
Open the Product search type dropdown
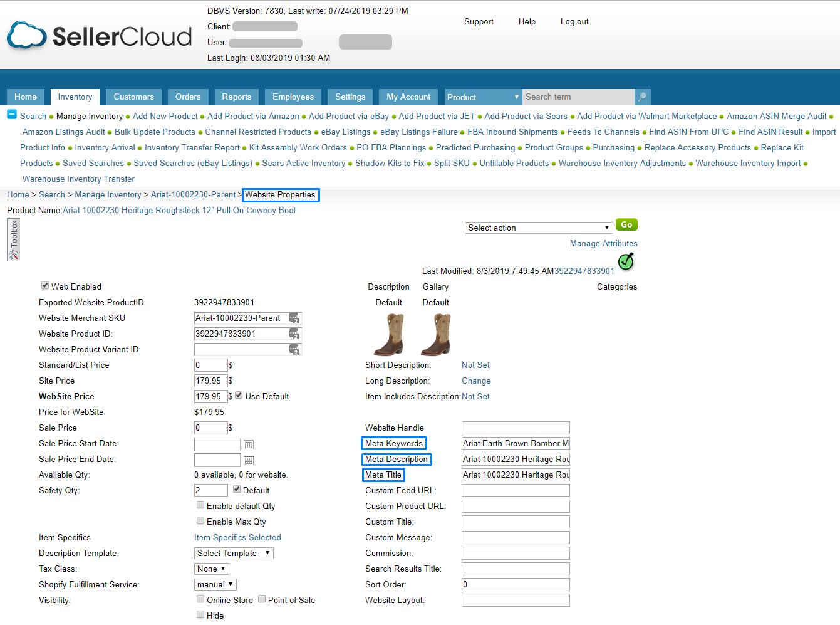coord(483,97)
